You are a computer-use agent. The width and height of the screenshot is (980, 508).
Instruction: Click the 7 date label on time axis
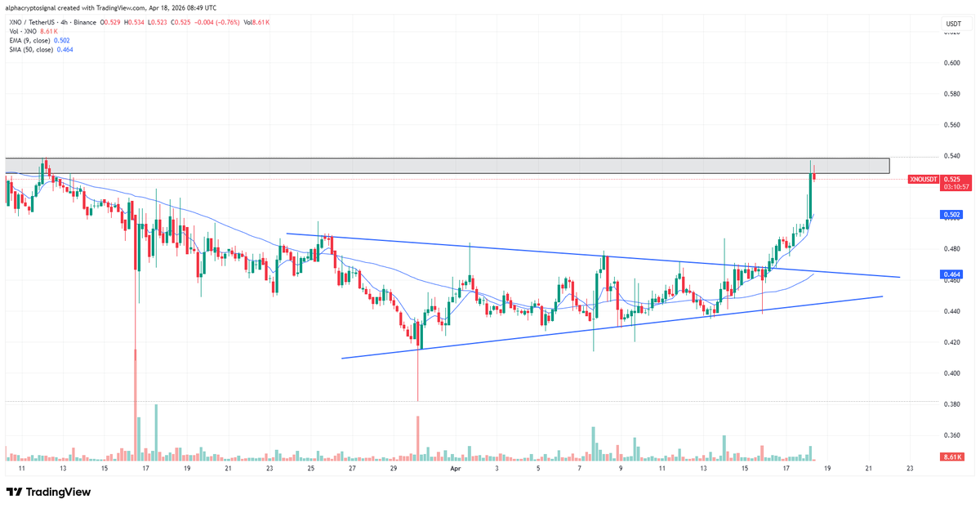click(579, 470)
